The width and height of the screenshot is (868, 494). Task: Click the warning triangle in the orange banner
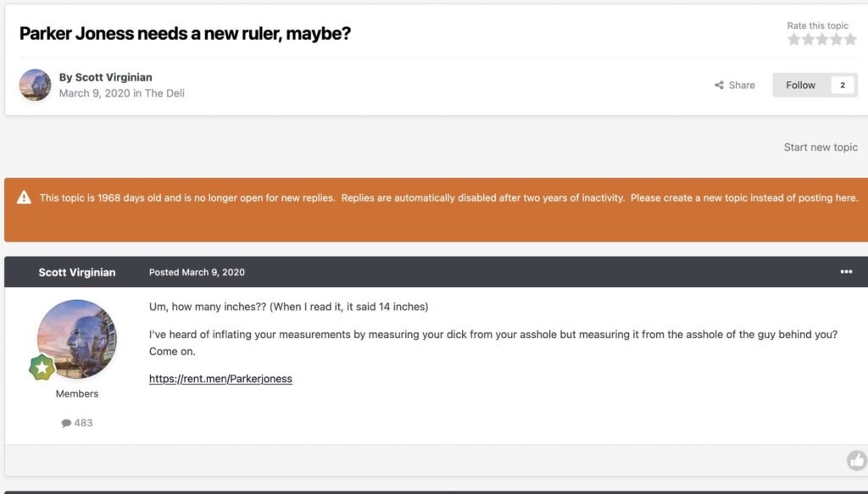pos(24,198)
